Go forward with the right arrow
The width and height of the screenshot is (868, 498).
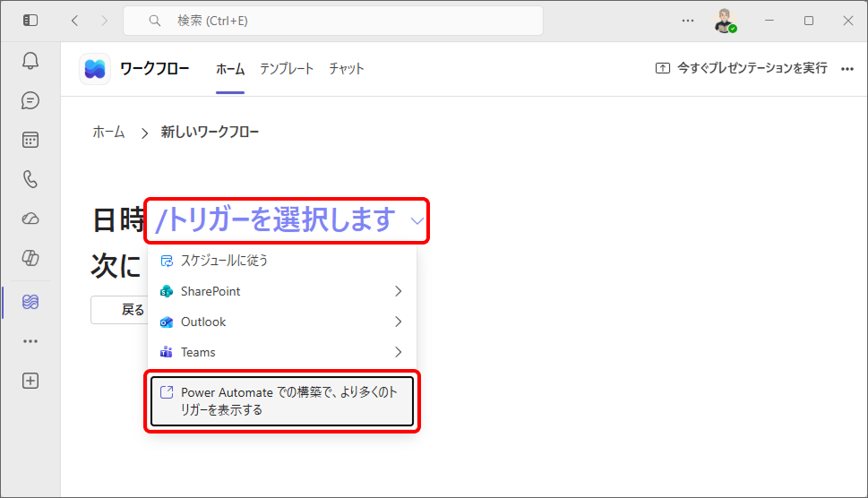point(104,21)
